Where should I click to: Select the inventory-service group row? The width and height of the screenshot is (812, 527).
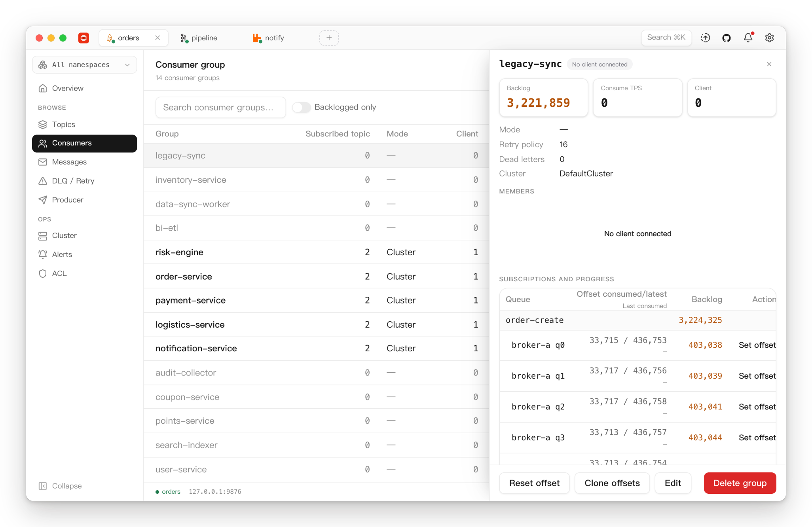(x=316, y=180)
